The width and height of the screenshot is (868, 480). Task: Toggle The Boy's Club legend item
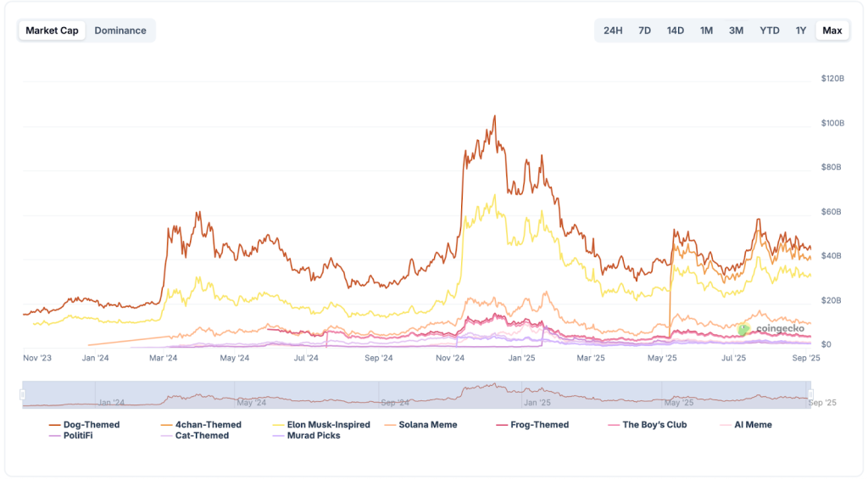(x=654, y=425)
